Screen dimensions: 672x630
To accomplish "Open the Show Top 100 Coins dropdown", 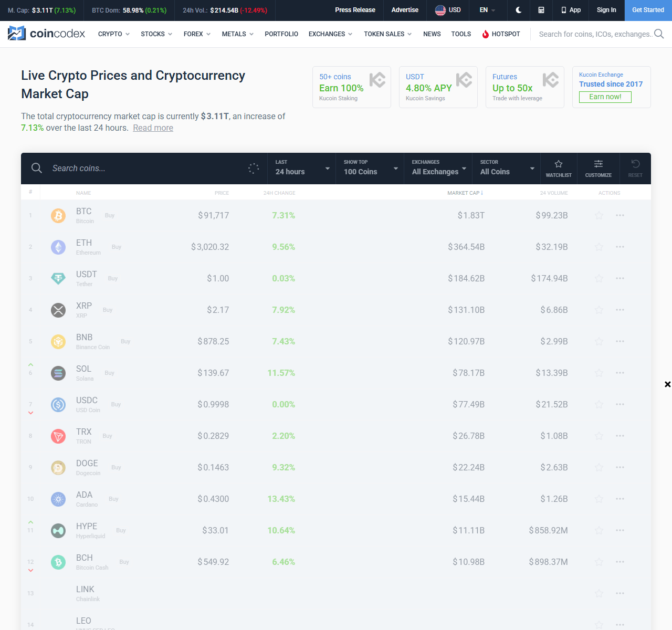I will [370, 169].
